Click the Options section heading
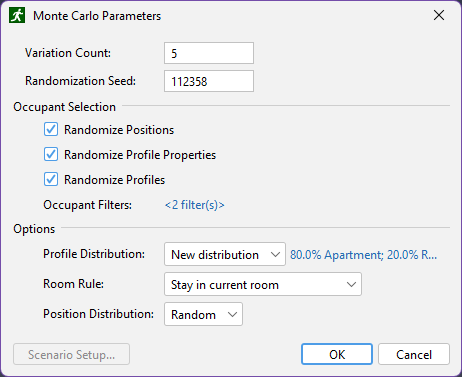Screen dimensions: 462x377 (x=34, y=229)
